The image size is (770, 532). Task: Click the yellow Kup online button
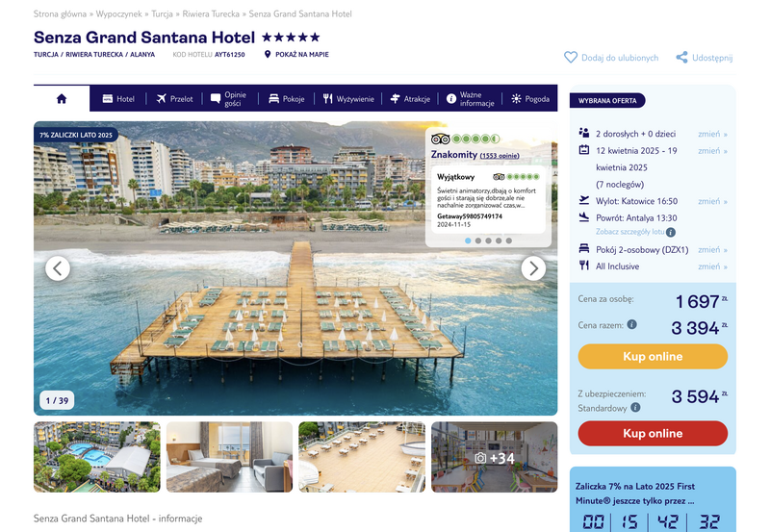coord(653,356)
